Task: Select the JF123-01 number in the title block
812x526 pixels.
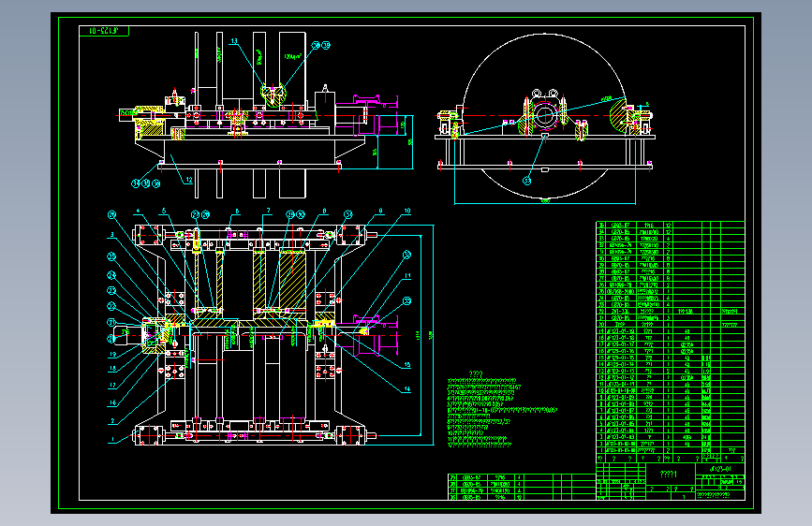Action: (x=720, y=469)
